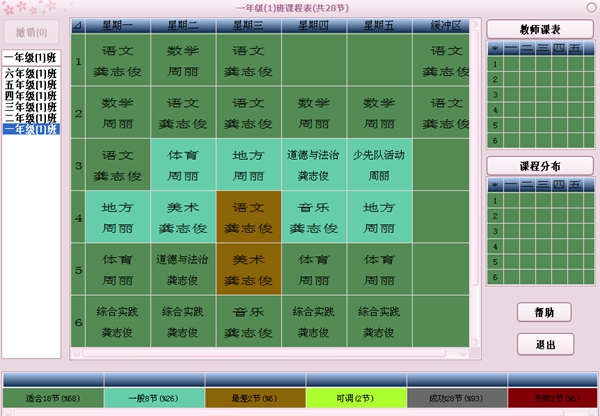Choose 三年级[1]班 from the class list
The image size is (600, 416).
31,106
